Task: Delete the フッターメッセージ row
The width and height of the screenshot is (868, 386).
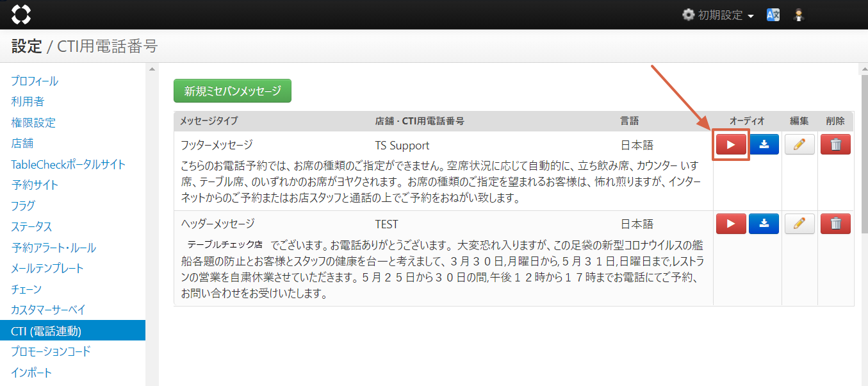Action: (835, 145)
